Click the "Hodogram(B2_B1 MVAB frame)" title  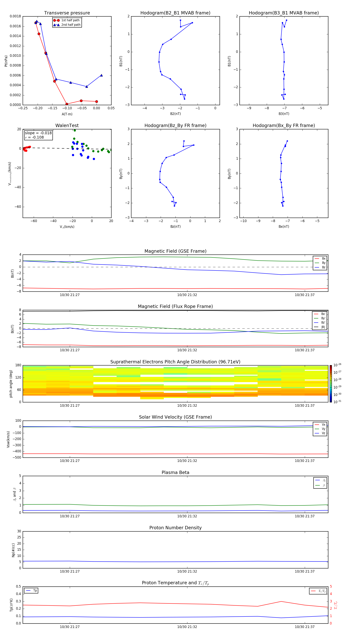[175, 13]
